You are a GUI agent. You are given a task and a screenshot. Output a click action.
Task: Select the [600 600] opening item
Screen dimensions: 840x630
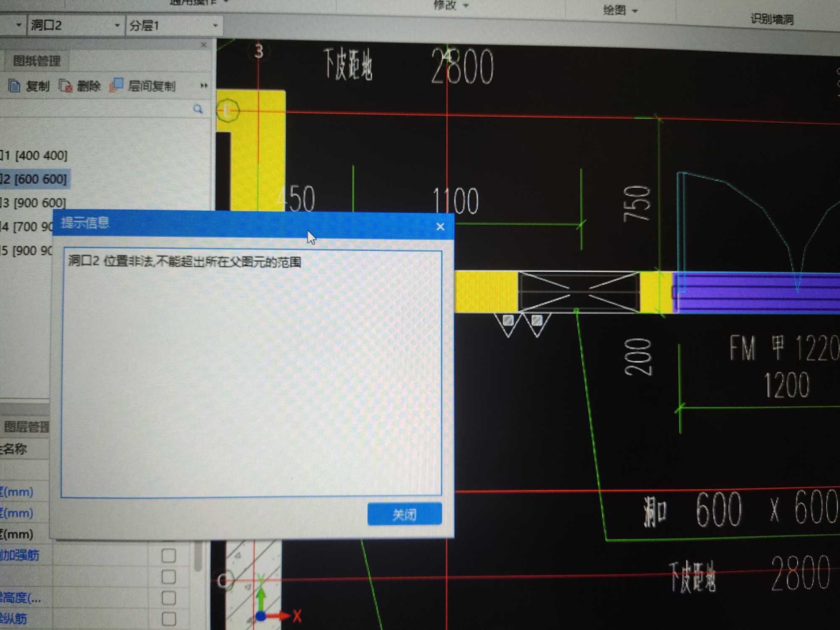pyautogui.click(x=34, y=179)
